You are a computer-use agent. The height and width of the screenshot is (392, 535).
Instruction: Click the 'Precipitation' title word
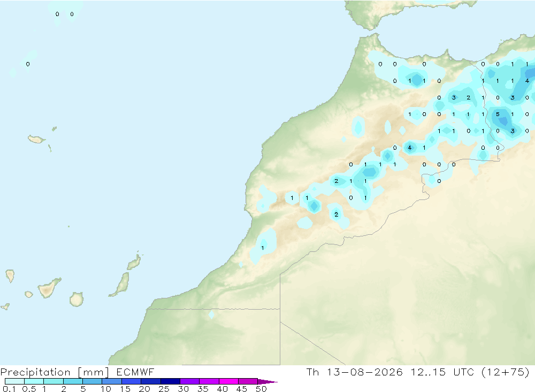tap(35, 372)
